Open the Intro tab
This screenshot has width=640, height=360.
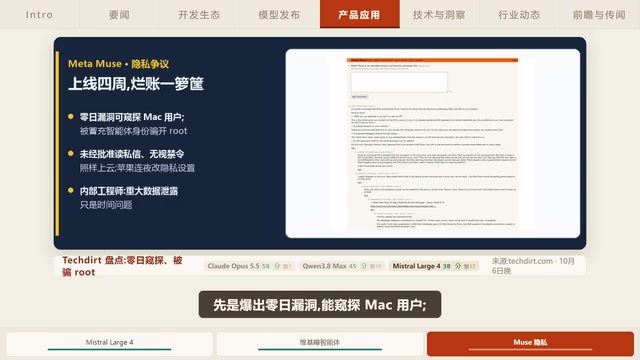39,14
